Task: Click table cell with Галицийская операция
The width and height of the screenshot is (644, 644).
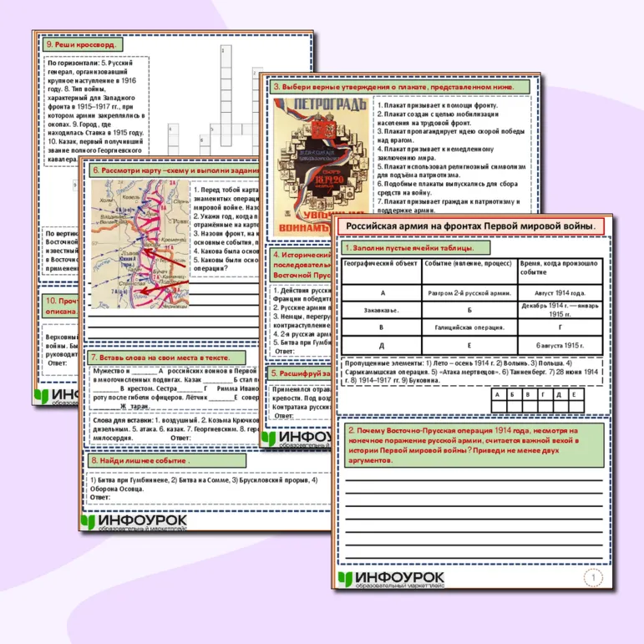Action: click(x=469, y=327)
